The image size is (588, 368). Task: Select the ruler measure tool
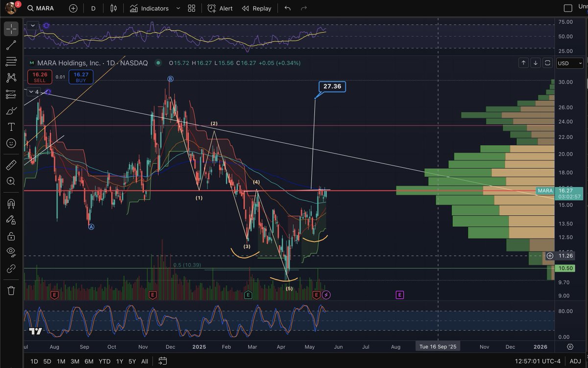(x=11, y=165)
